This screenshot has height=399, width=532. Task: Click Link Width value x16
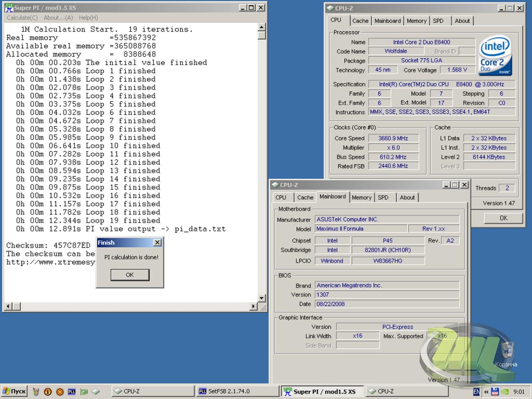[x=357, y=336]
